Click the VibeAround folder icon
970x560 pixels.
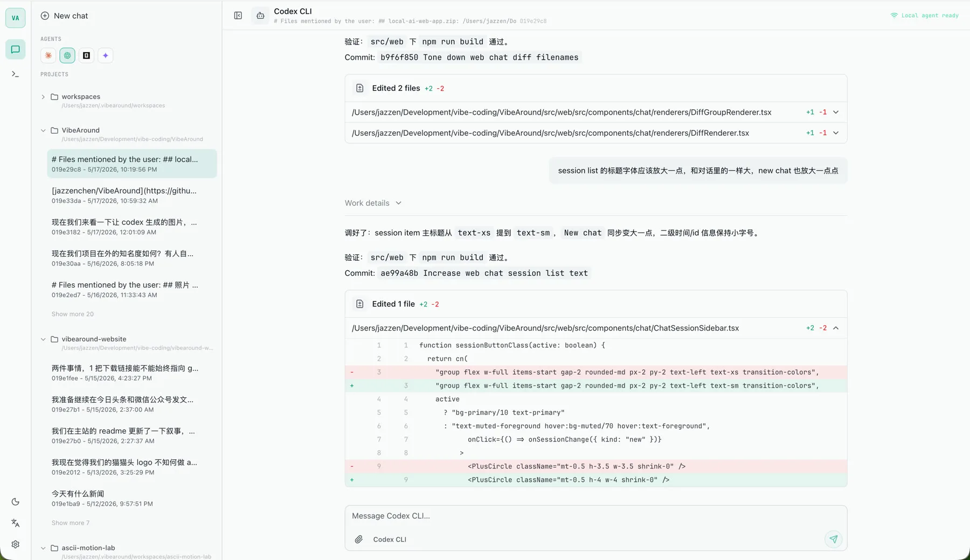pos(54,130)
